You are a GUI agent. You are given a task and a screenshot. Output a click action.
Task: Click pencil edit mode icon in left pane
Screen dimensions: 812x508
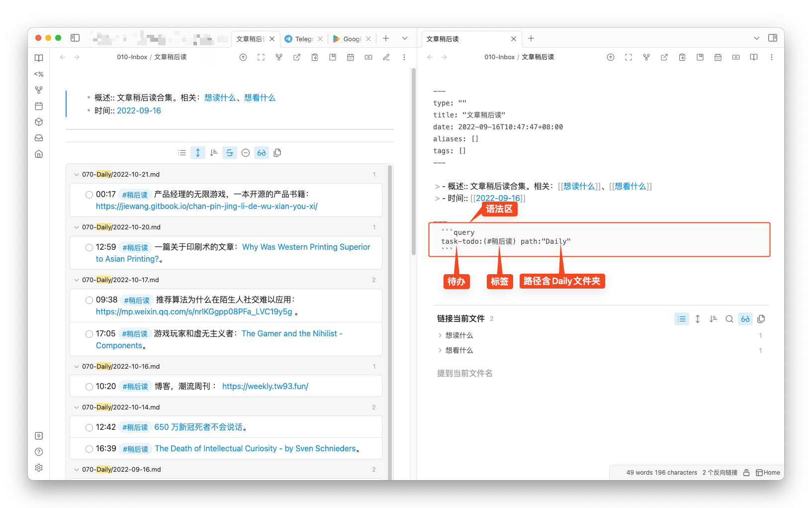[x=386, y=57]
